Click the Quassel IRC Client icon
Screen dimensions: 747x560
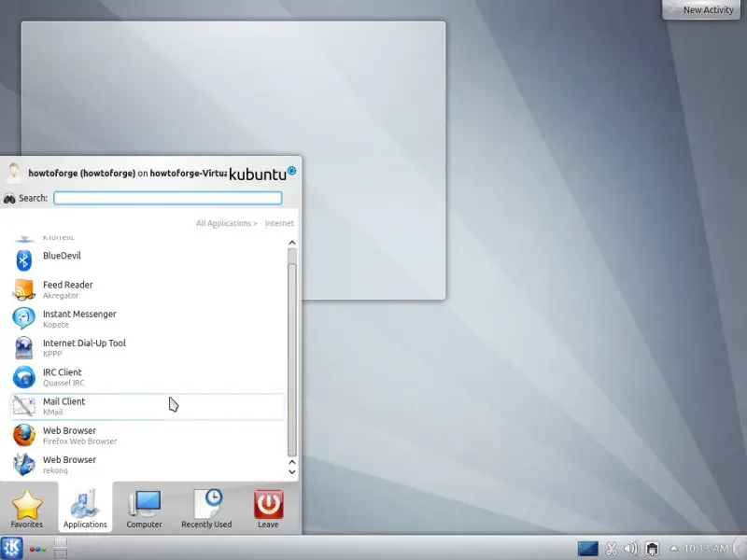(24, 377)
